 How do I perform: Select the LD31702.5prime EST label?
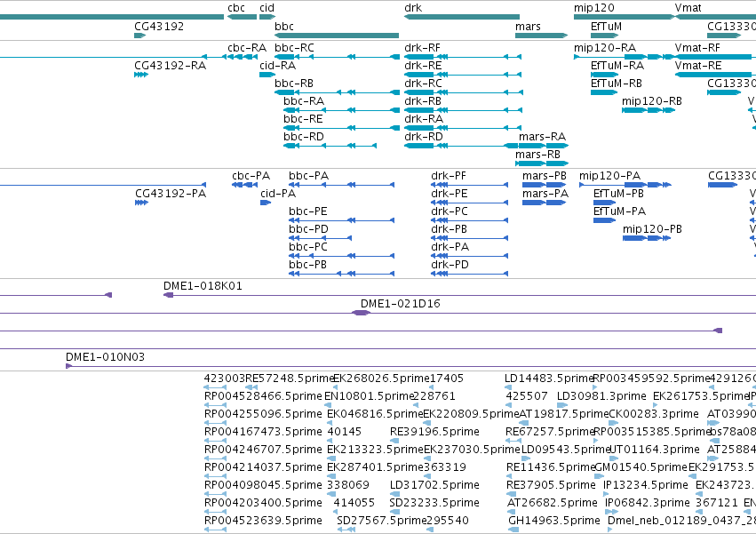[434, 485]
